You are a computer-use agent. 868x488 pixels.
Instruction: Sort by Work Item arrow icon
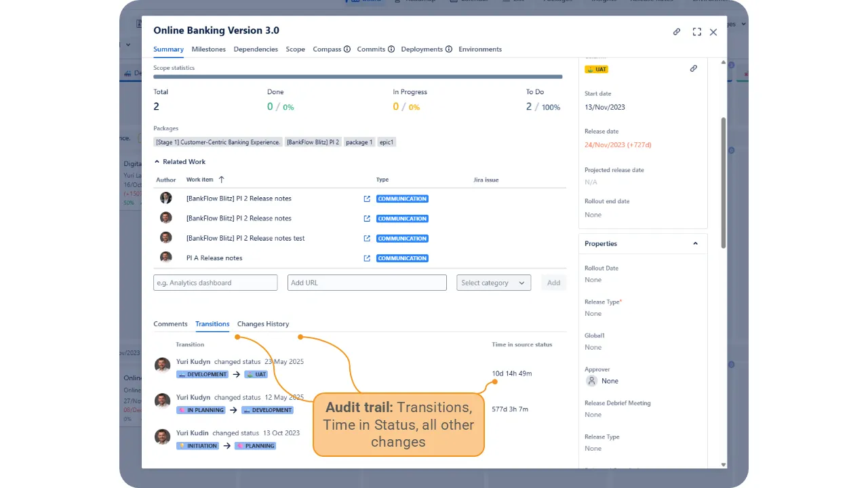(221, 180)
